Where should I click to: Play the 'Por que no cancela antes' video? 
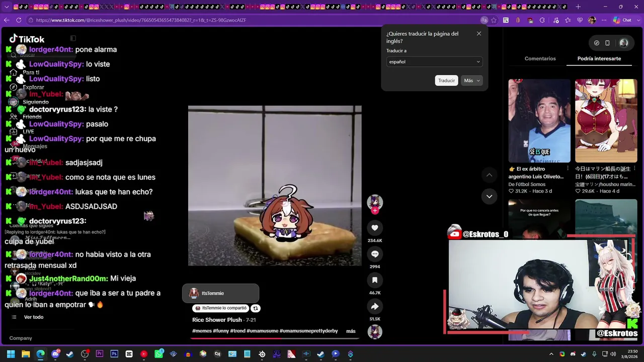539,218
